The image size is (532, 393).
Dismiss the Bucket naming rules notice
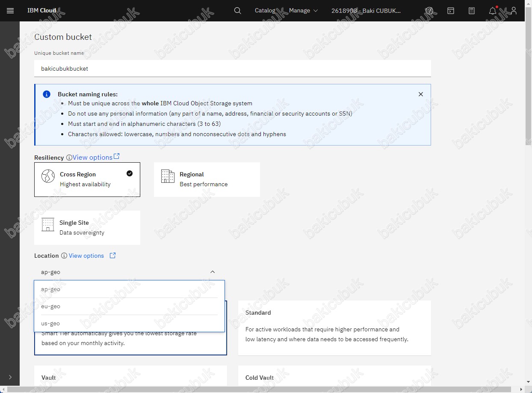(421, 94)
